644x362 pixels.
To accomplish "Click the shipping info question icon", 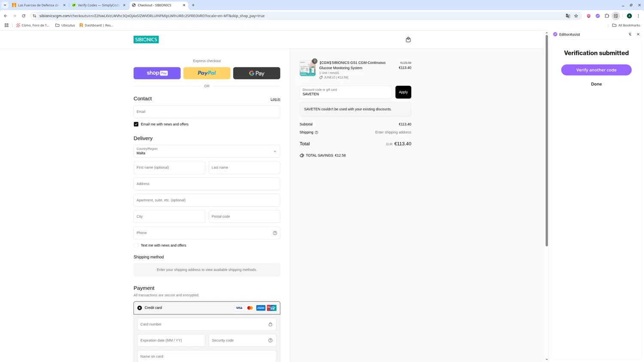I will 316,133.
